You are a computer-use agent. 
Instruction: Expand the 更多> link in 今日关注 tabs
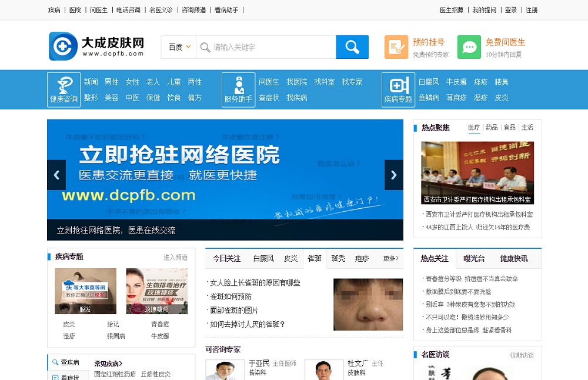[391, 258]
